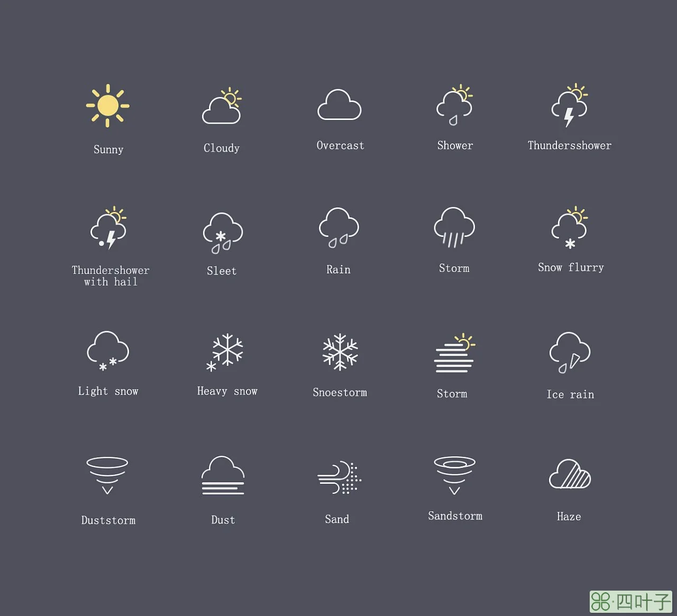Click the plain Overcast cloud icon

[340, 104]
